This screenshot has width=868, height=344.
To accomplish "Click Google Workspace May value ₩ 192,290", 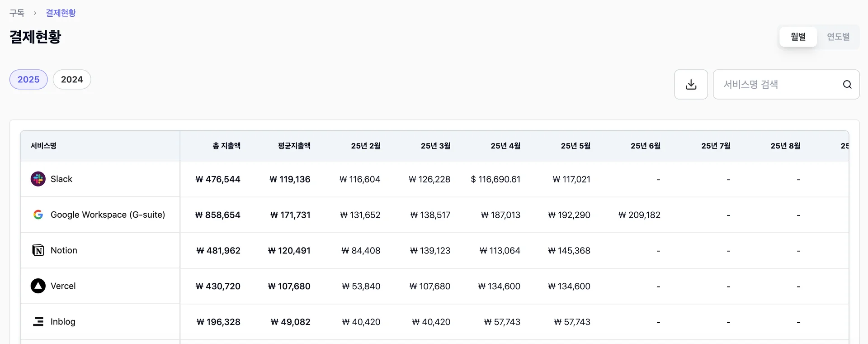I will [x=569, y=215].
